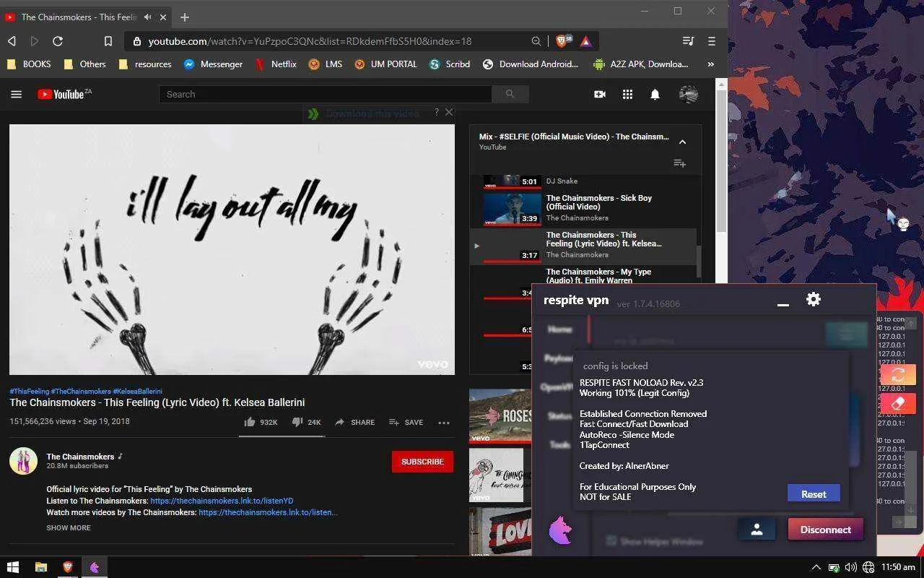Screen dimensions: 924x578
Task: Bookmark this page with the bookmark icon
Action: tap(108, 41)
